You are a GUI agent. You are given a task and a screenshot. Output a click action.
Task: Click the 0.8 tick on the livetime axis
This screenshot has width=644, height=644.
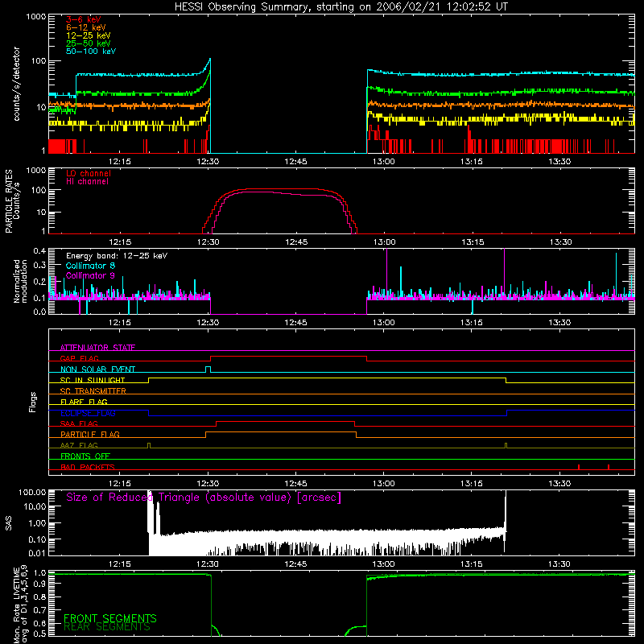click(x=39, y=597)
